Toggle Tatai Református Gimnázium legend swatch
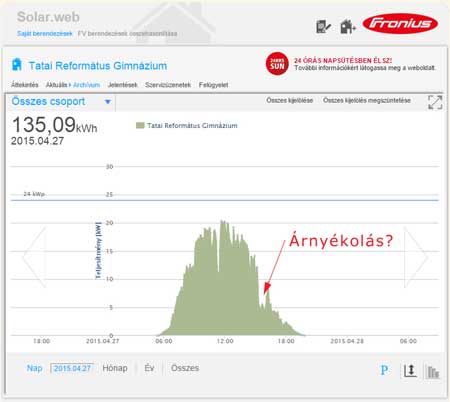Screen dimensions: 450x402 140,126
